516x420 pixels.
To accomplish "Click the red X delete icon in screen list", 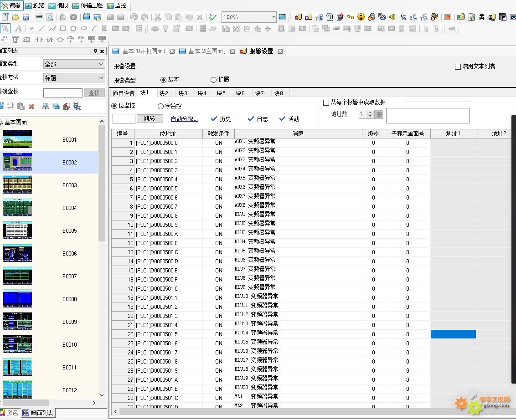I will click(31, 107).
